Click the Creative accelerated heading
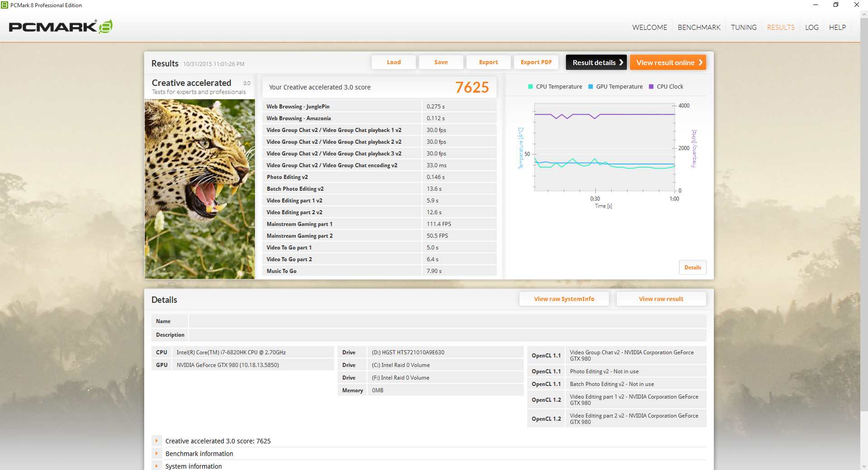The width and height of the screenshot is (868, 470). click(191, 83)
